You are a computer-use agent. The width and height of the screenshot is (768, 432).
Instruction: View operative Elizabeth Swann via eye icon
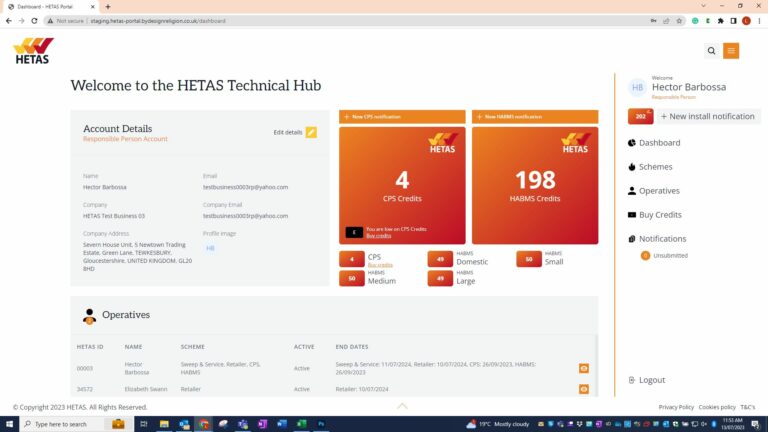583,389
